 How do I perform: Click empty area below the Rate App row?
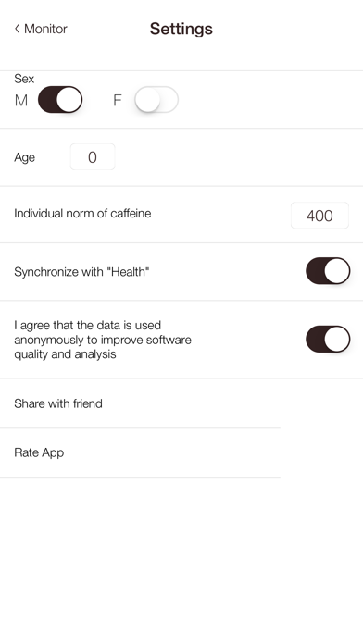tap(181, 561)
